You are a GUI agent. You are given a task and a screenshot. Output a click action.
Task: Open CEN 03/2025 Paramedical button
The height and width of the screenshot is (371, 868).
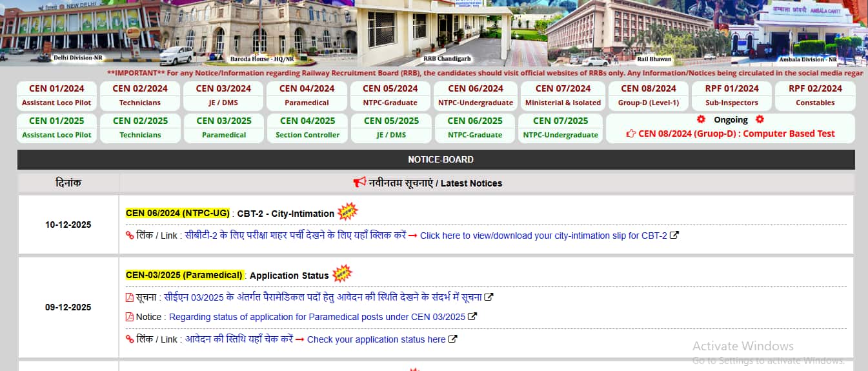coord(224,128)
